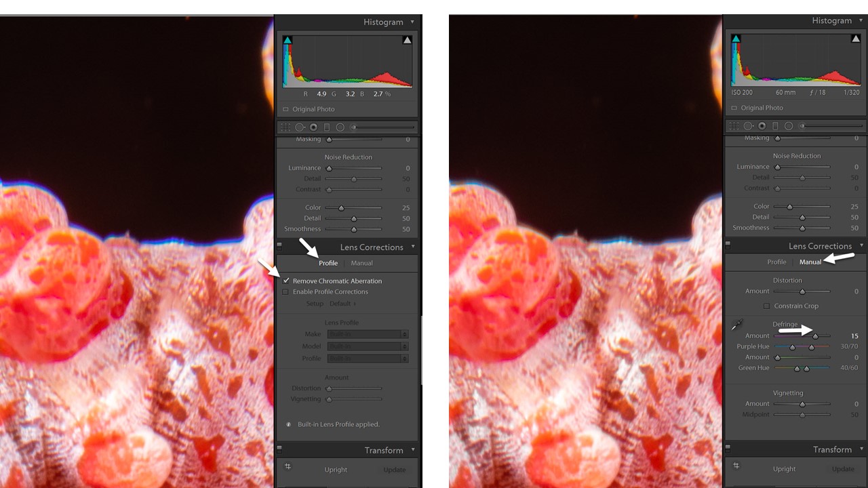868x488 pixels.
Task: Click the Defringe purple Amount slider handle
Action: 816,335
